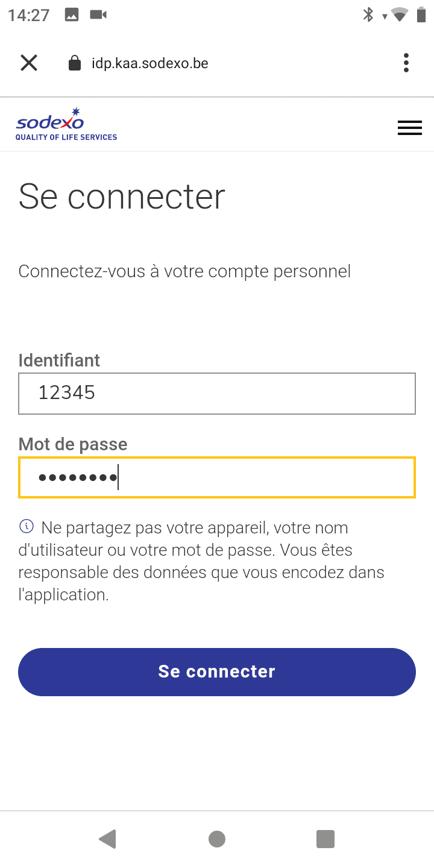Click the blue Se connecter button
Image resolution: width=434 pixels, height=868 pixels.
click(217, 671)
